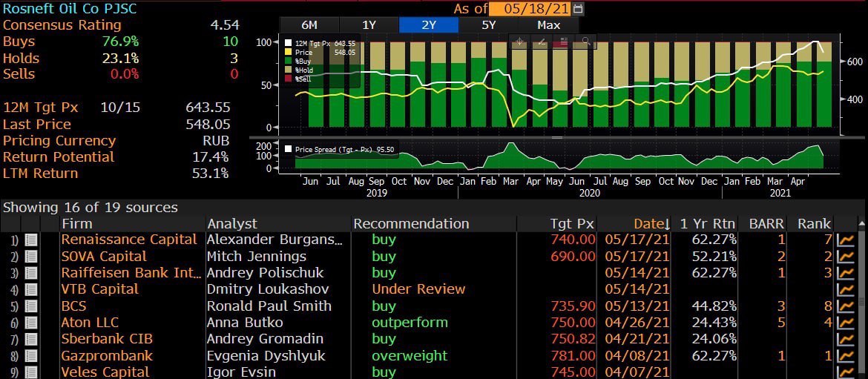
Task: Toggle red %Sell legend swatch
Action: click(x=288, y=79)
